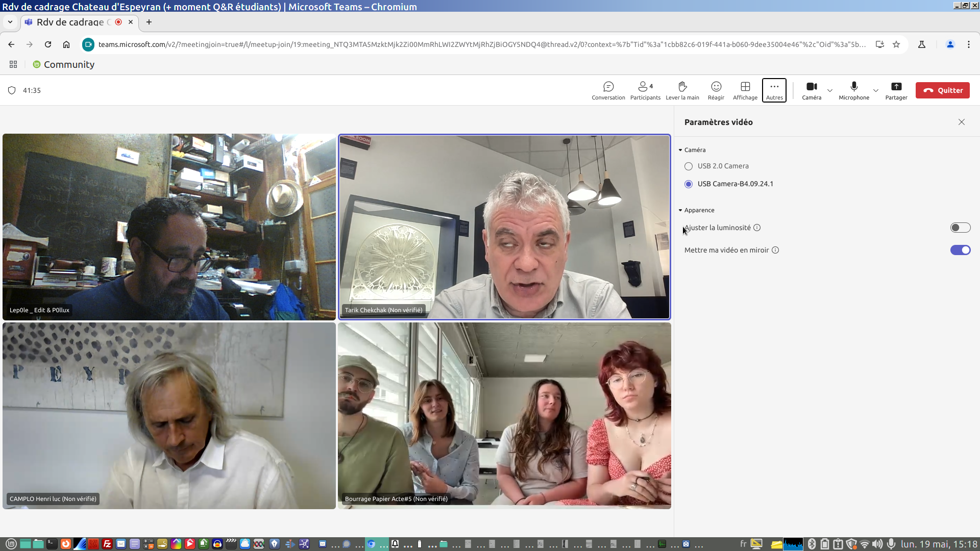Open the Réagir reactions menu
Screen dimensions: 980x551
pos(716,90)
